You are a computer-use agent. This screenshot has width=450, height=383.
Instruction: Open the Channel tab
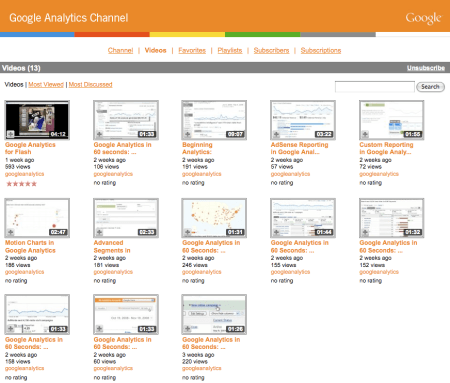click(x=120, y=50)
